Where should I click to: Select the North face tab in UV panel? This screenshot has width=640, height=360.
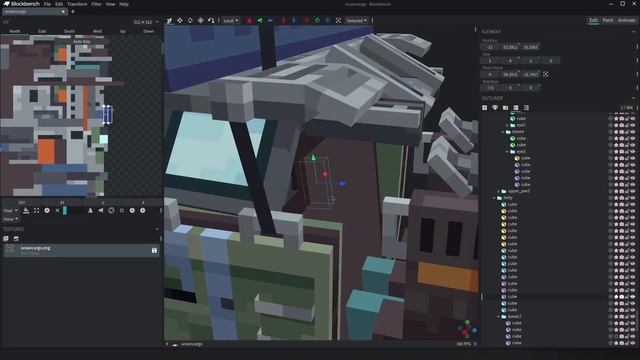[15, 31]
